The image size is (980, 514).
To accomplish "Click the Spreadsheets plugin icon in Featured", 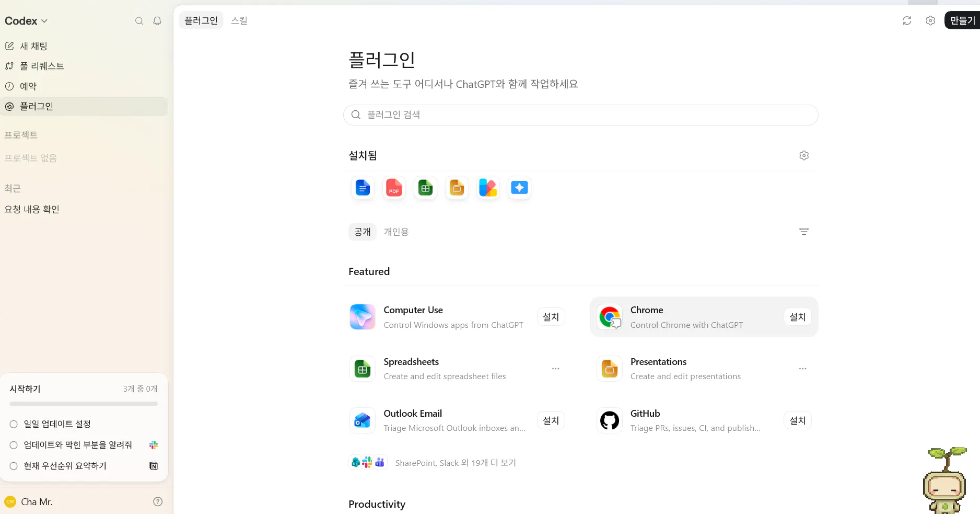I will [x=363, y=369].
